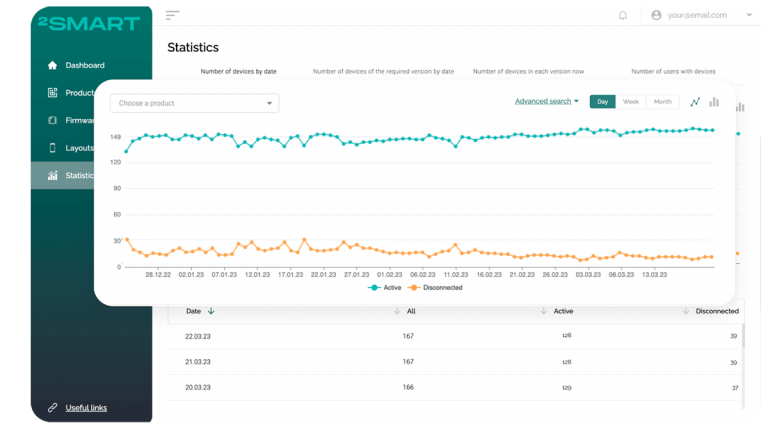Click the Layouts device icon in sidebar
768x432 pixels.
tap(52, 148)
